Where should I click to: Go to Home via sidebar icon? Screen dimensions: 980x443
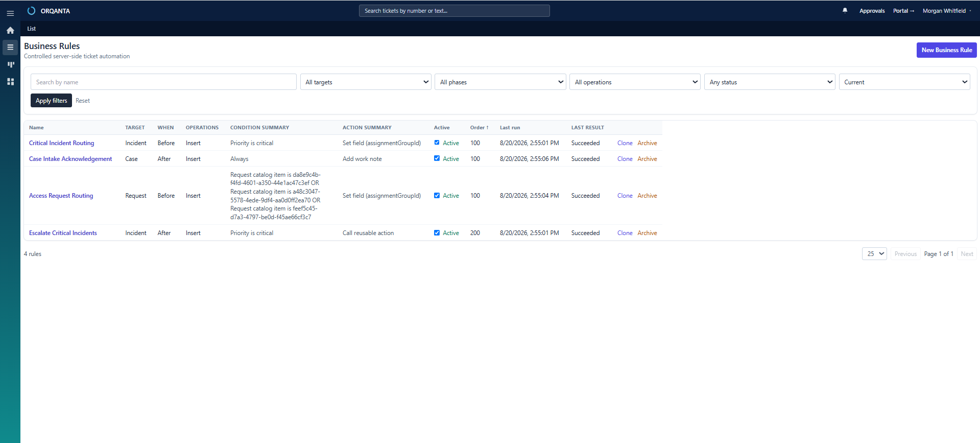10,30
